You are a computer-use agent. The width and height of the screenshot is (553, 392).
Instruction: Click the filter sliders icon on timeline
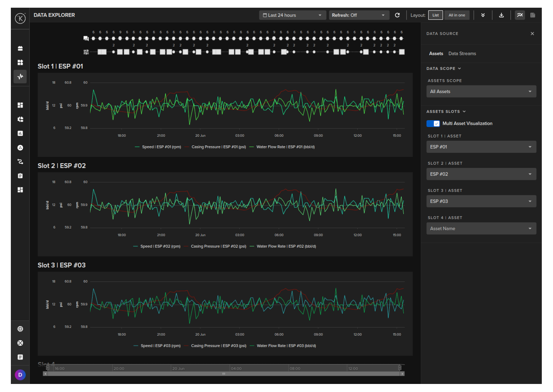point(86,52)
